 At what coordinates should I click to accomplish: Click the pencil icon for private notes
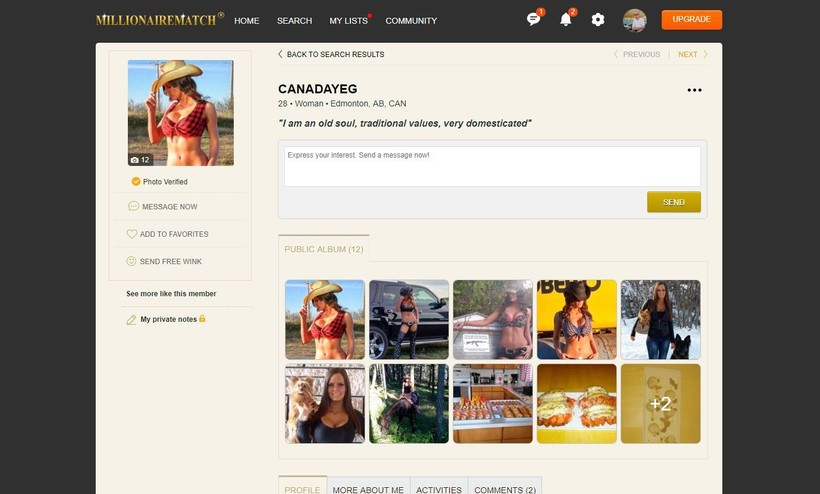[x=131, y=320]
